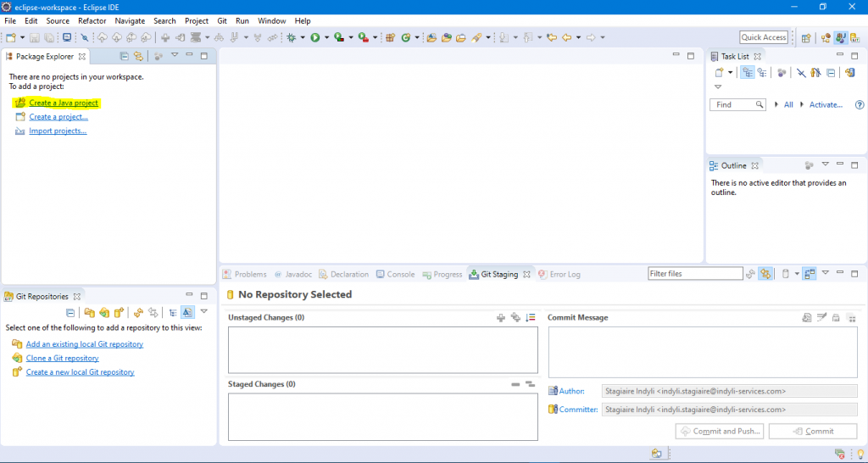This screenshot has width=868, height=463.
Task: Collapse All in Package Explorer
Action: point(124,56)
